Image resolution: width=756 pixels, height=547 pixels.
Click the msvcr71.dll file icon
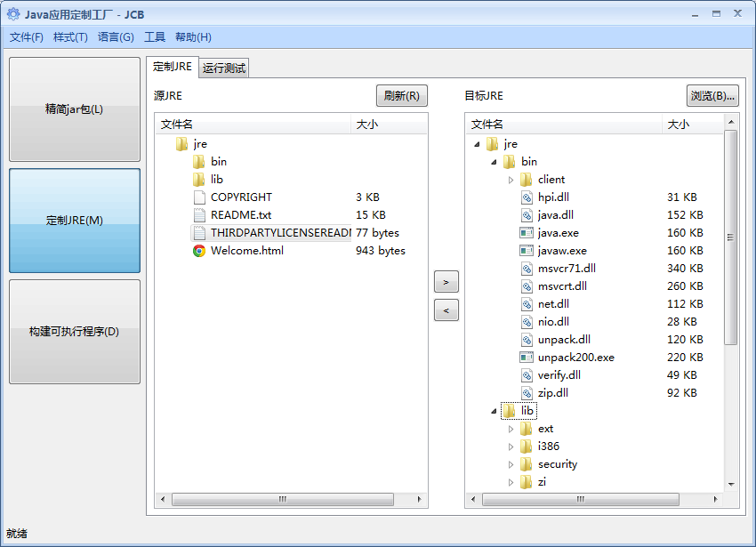(x=527, y=269)
